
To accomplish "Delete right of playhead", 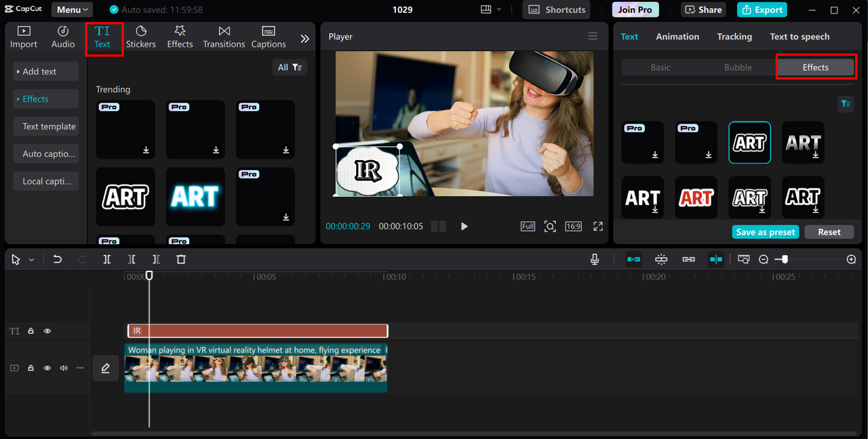I will [x=156, y=259].
